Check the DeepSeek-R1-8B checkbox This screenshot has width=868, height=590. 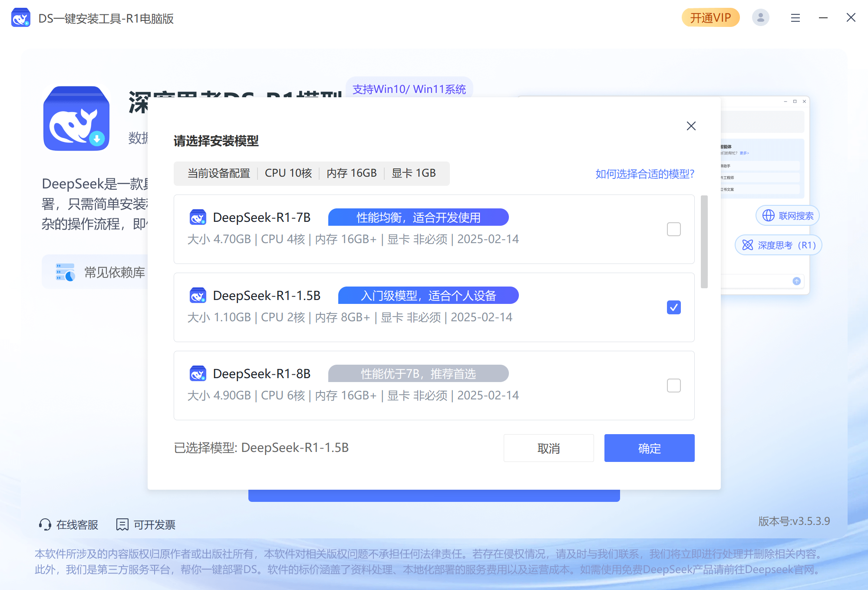(673, 386)
